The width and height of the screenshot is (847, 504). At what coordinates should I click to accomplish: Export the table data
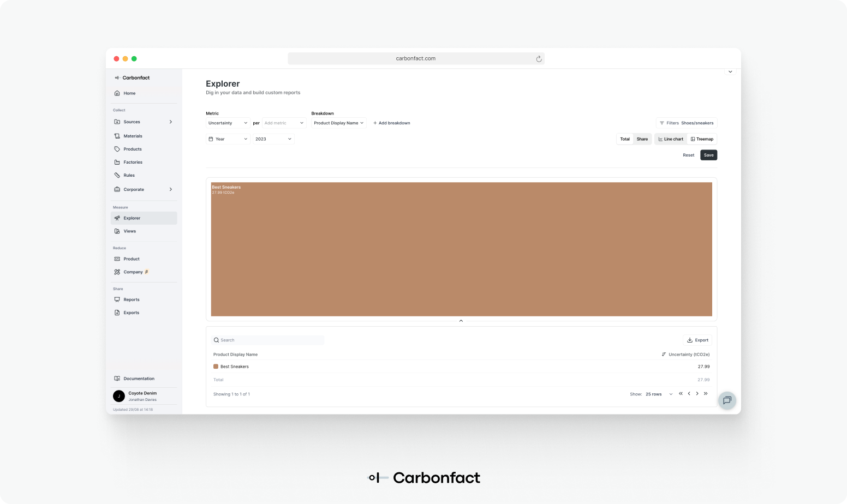tap(697, 340)
